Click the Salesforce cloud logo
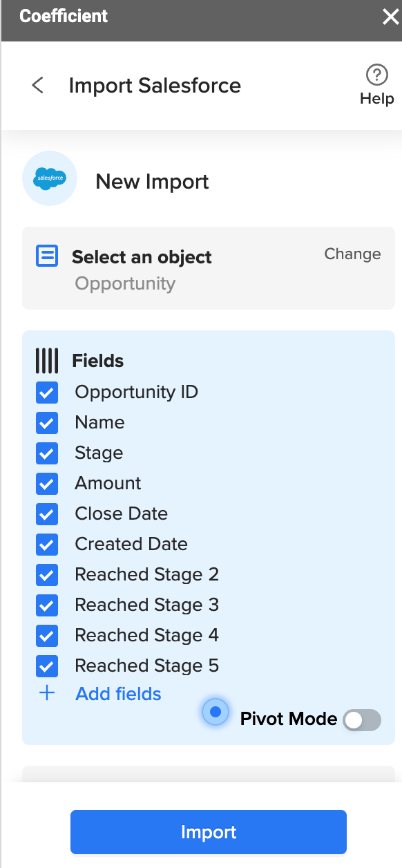 point(50,178)
